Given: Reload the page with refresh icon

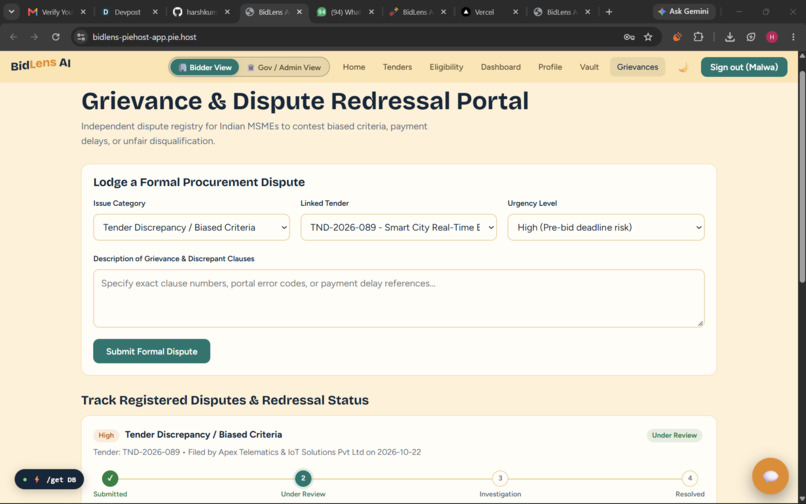Looking at the screenshot, I should coord(56,37).
